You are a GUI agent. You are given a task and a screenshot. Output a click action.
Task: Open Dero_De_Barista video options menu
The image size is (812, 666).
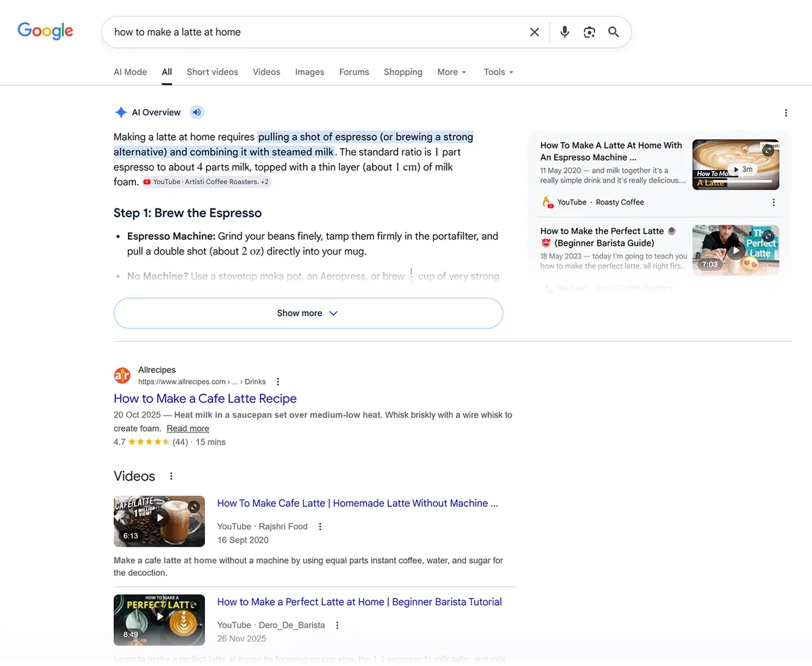click(x=338, y=625)
